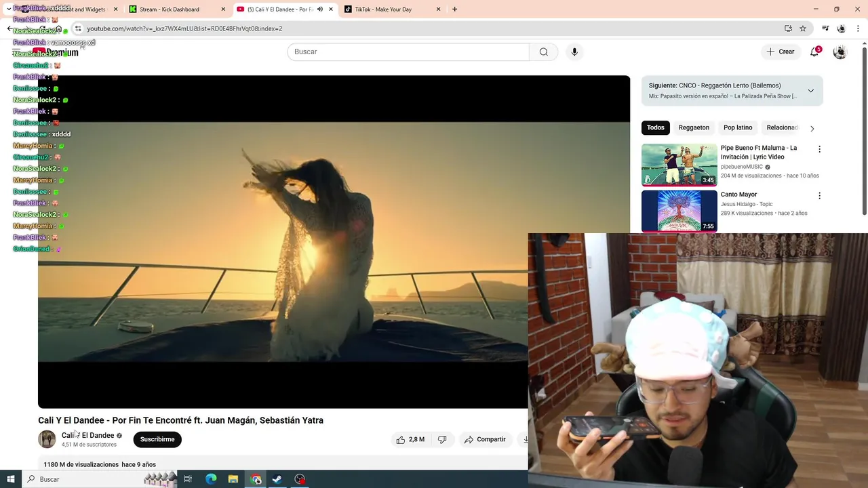Select the Relacionados filter chip
The image size is (868, 488).
[783, 127]
